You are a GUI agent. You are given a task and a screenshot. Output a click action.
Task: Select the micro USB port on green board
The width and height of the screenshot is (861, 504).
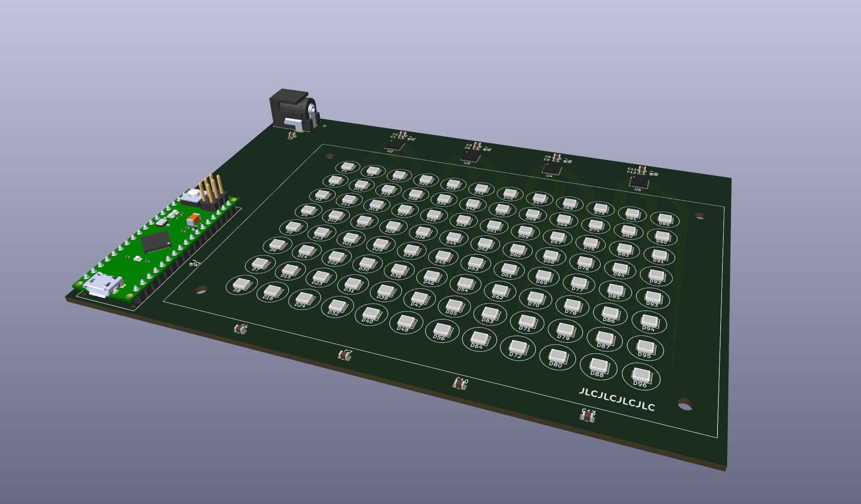pos(103,284)
